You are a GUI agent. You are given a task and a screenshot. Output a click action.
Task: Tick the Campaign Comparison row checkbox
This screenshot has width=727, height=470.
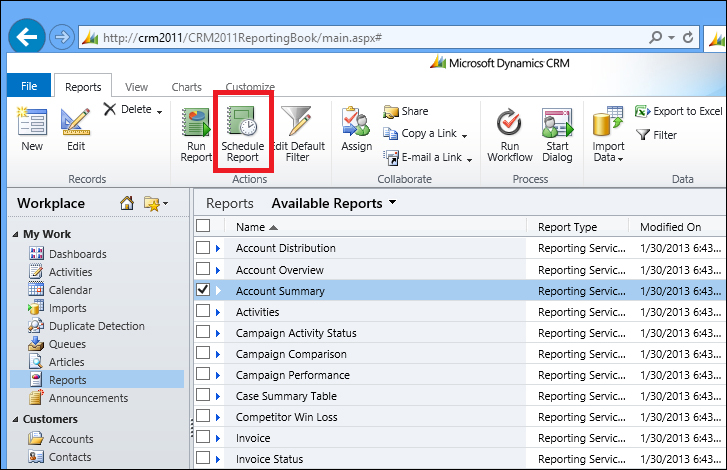pos(204,354)
